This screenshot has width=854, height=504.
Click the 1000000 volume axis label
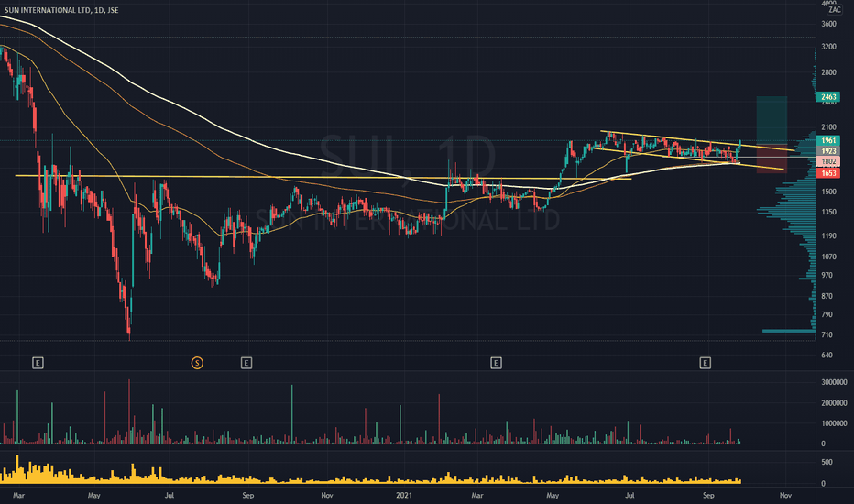tap(834, 423)
